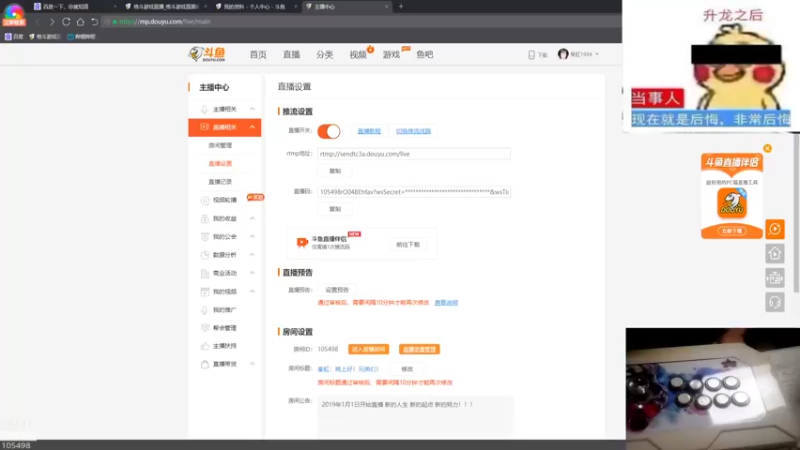Click browser back arrow
Screen dimensions: 800x450
point(37,22)
